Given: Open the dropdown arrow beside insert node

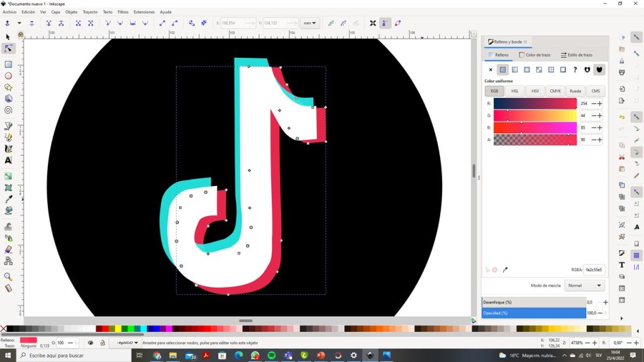Looking at the screenshot, I should [19, 23].
